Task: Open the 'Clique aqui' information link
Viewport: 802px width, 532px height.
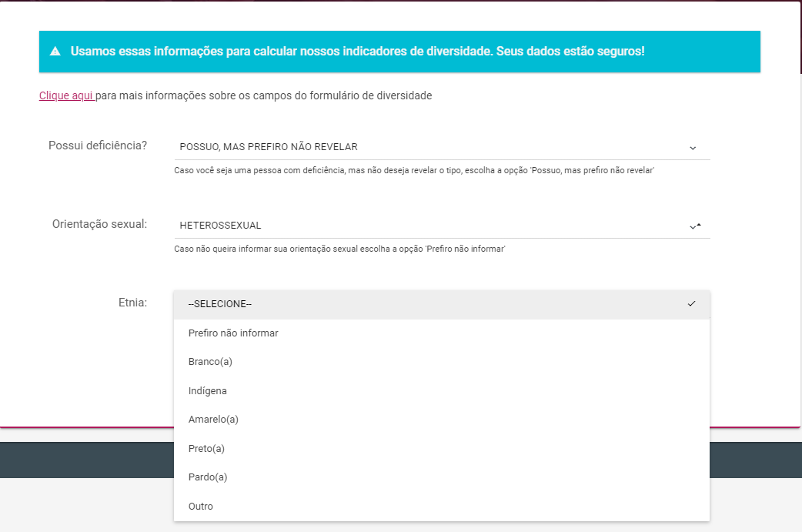Action: point(66,95)
